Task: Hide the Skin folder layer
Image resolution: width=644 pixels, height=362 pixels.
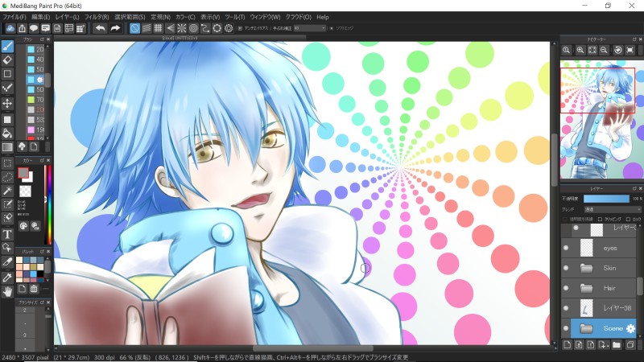Action: [x=566, y=268]
